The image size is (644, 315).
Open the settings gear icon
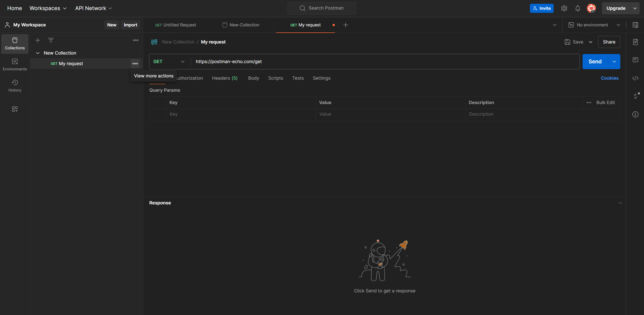[x=564, y=8]
